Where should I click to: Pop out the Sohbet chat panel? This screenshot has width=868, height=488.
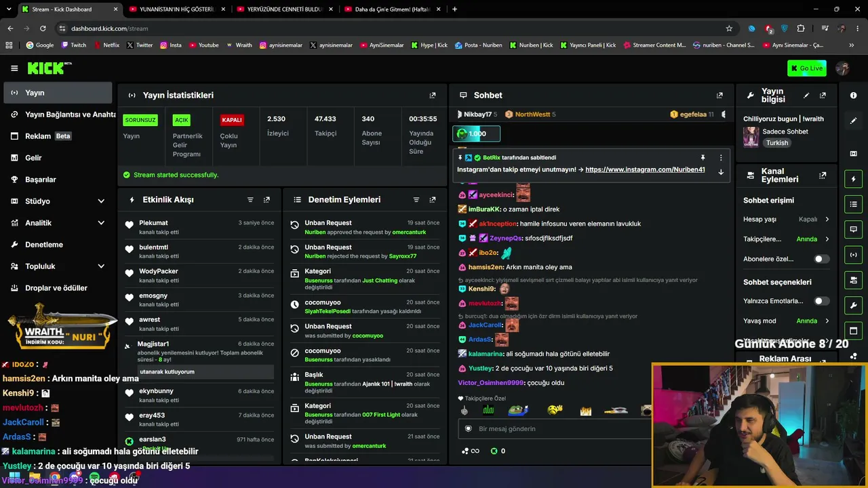coord(719,96)
